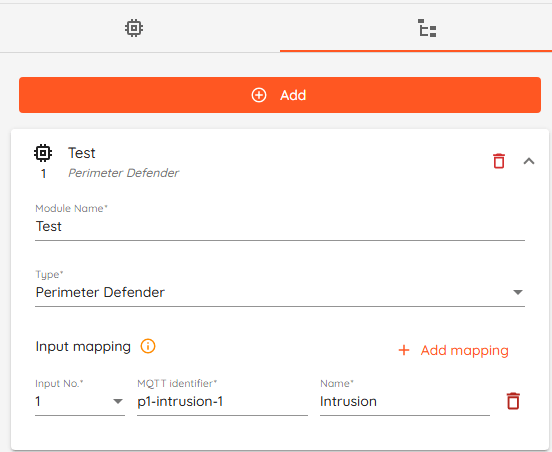Click the Perimeter Defender subtitle
Screen dimensions: 552x452
(123, 173)
